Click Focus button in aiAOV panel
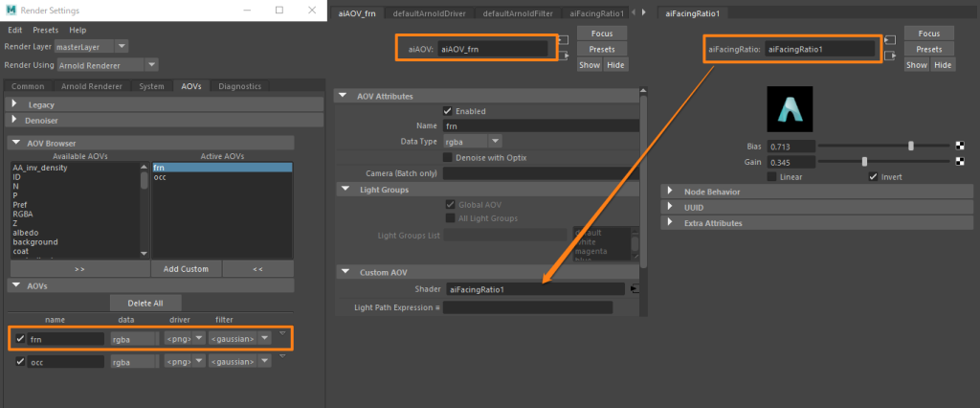980x408 pixels. [x=601, y=34]
